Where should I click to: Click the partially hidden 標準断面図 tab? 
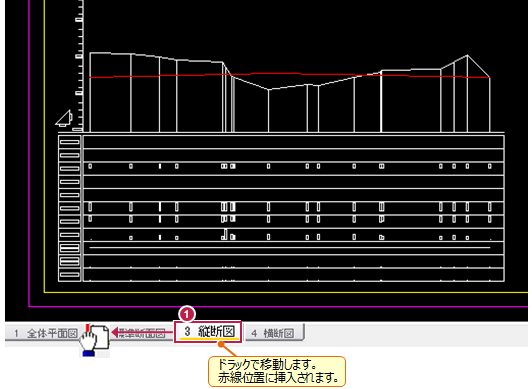coord(142,333)
